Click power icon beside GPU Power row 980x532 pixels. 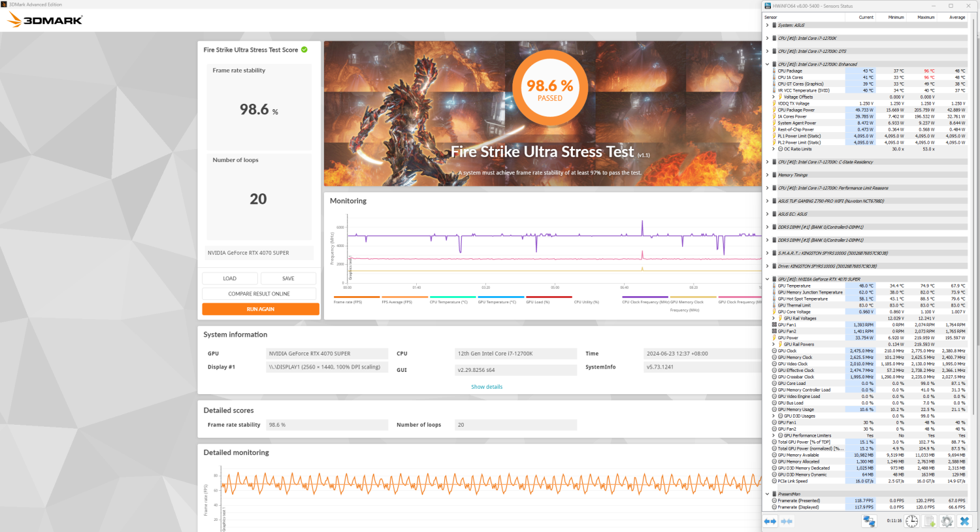[774, 338]
